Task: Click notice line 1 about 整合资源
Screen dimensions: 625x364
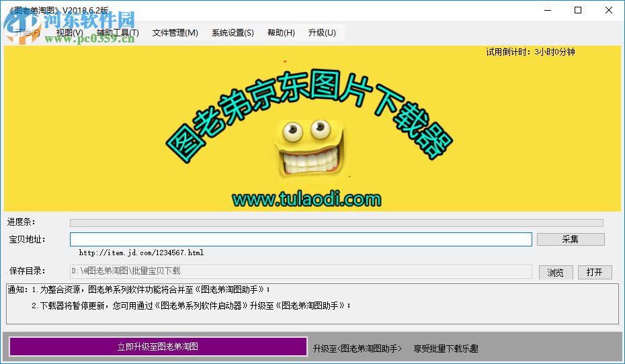Action: coord(151,289)
